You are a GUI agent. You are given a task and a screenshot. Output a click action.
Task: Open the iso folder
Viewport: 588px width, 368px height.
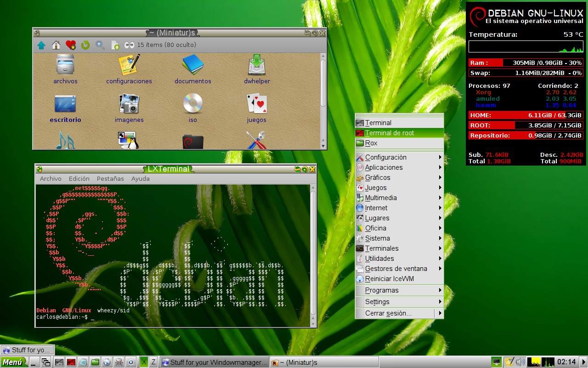pos(192,109)
